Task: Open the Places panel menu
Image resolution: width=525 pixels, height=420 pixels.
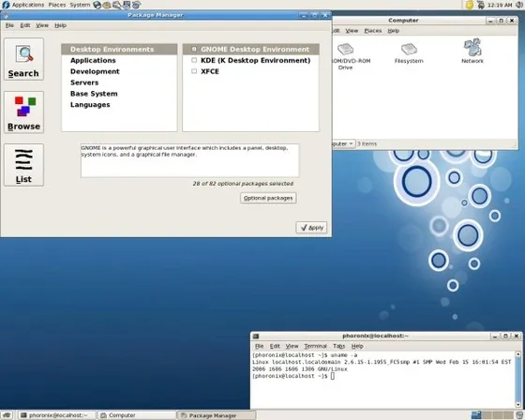Action: point(57,5)
